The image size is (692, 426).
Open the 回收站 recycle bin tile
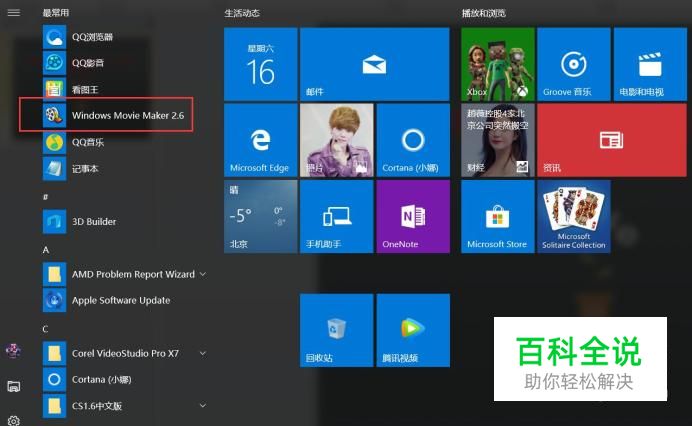coord(337,330)
